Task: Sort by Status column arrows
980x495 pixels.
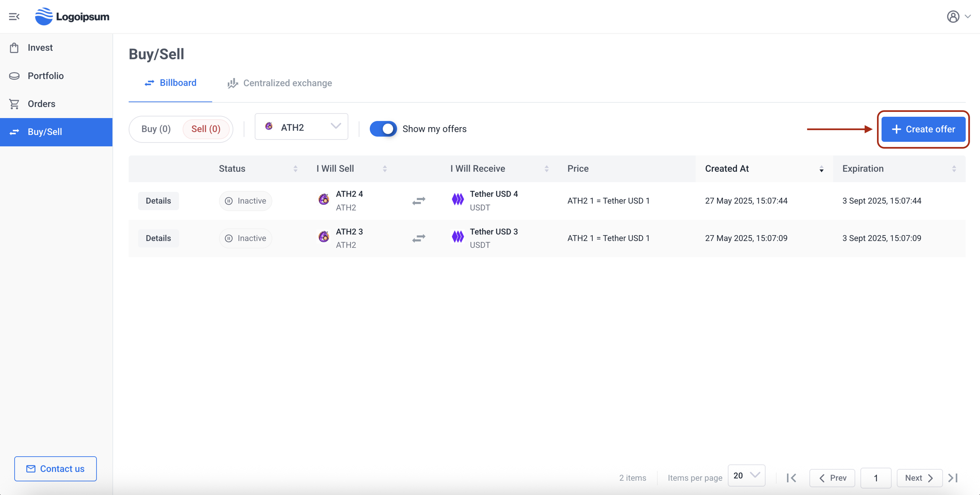Action: 296,169
